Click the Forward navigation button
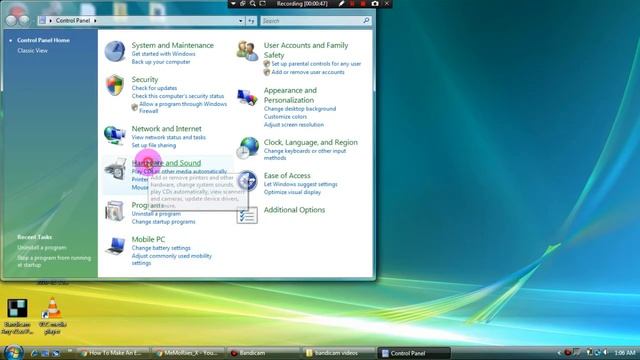 [x=24, y=20]
